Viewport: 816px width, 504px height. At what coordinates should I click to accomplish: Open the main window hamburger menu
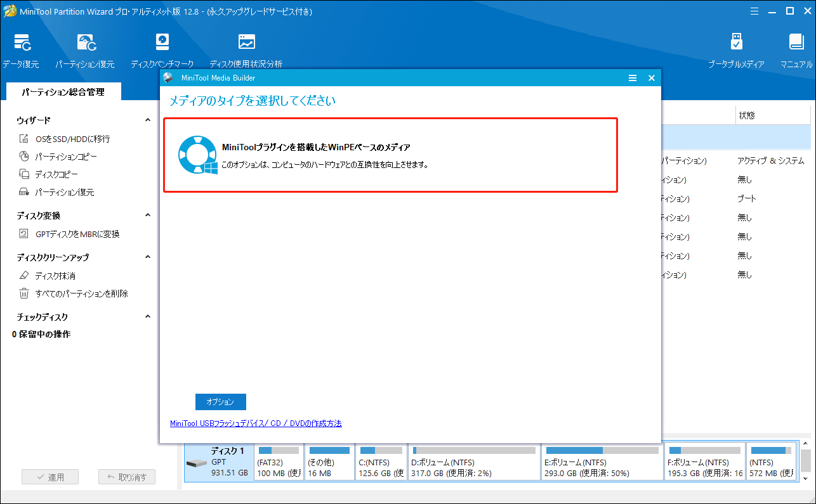754,10
